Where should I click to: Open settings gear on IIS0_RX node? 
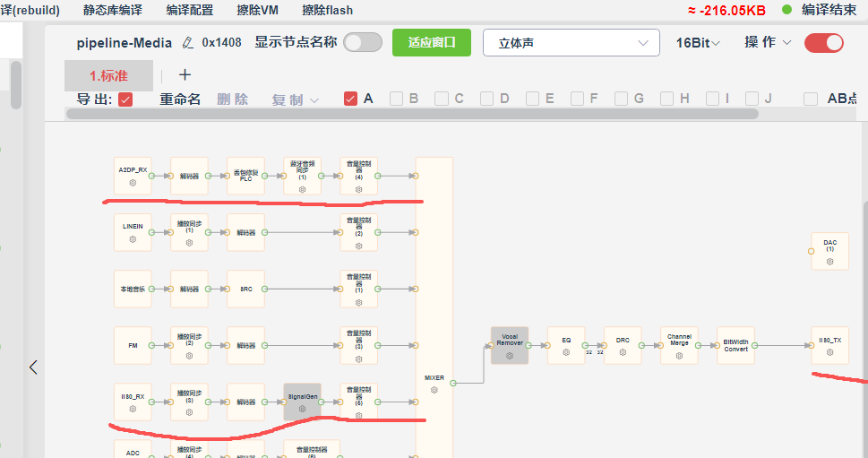[x=133, y=409]
